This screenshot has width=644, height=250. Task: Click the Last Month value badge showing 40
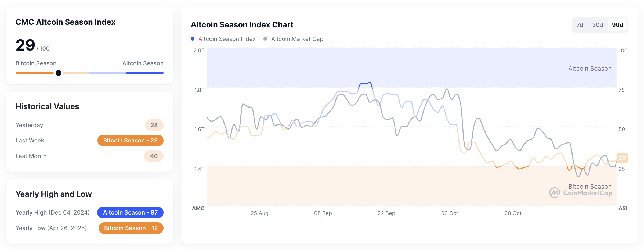(x=154, y=156)
